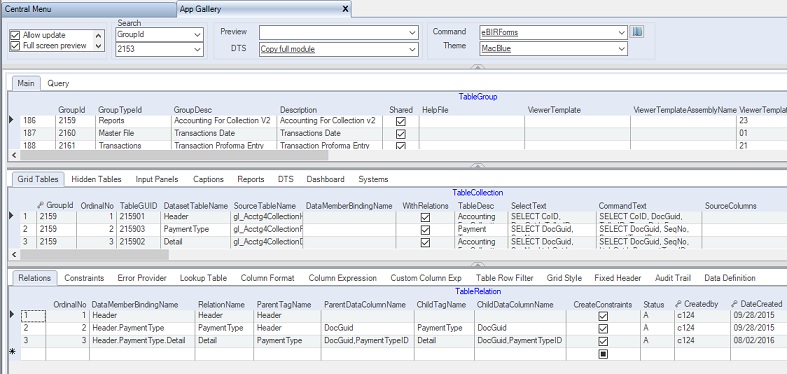Open the Theme MacBlue dropdown
The height and width of the screenshot is (374, 787).
622,49
